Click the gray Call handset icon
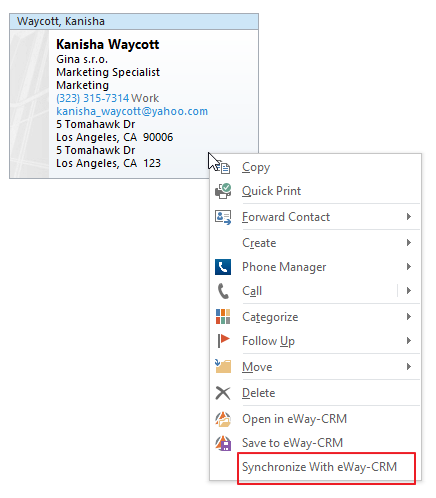Screen dimensions: 436x498 223,291
